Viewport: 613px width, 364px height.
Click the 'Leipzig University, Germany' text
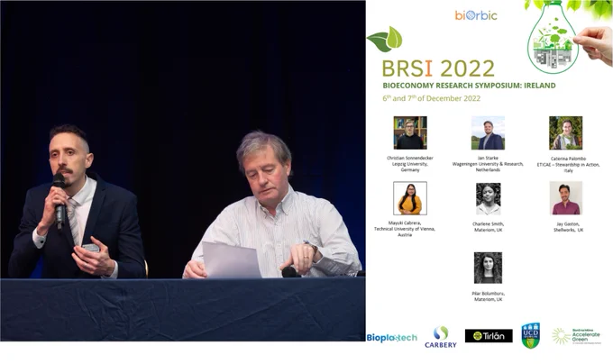tap(409, 167)
